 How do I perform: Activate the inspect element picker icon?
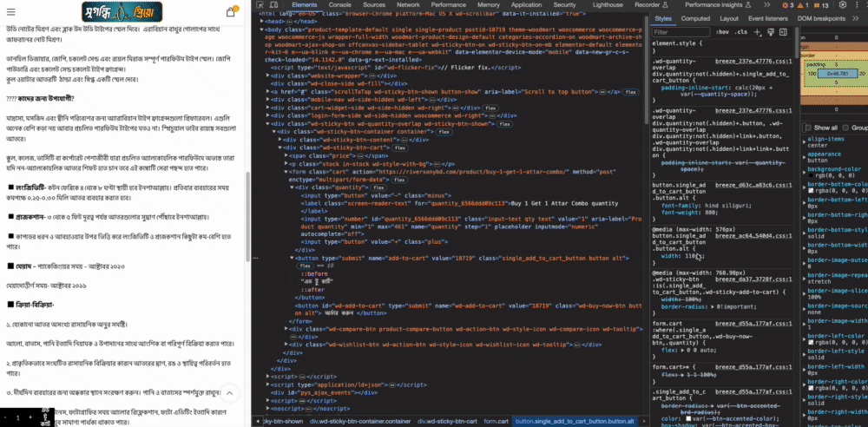click(260, 5)
